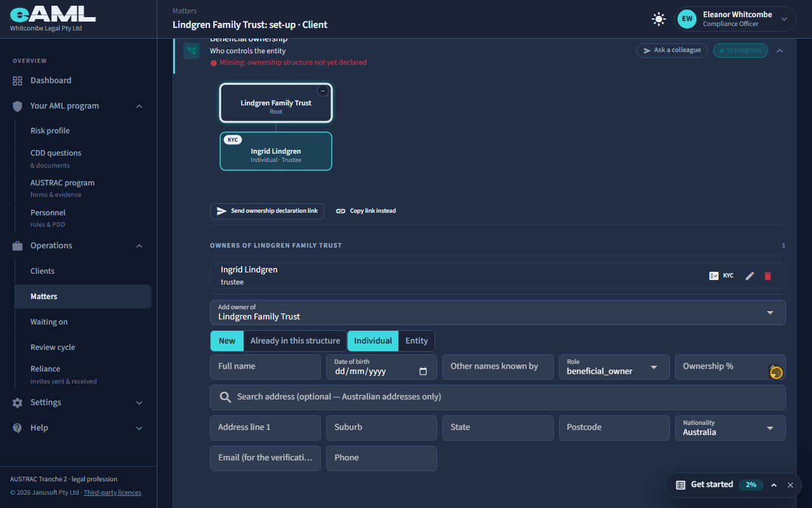Open the Add owner of dropdown
This screenshot has height=508, width=812.
pyautogui.click(x=498, y=312)
